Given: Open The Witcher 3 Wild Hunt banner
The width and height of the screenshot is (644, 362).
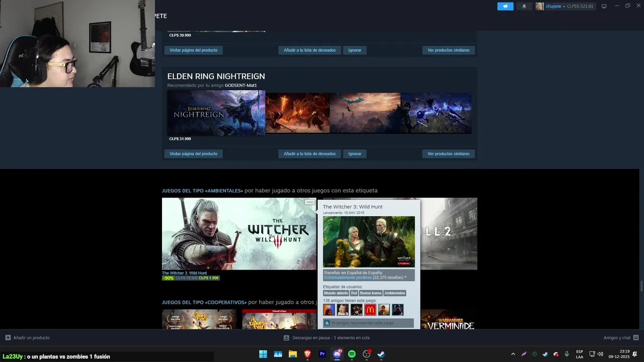Looking at the screenshot, I should pos(239,234).
